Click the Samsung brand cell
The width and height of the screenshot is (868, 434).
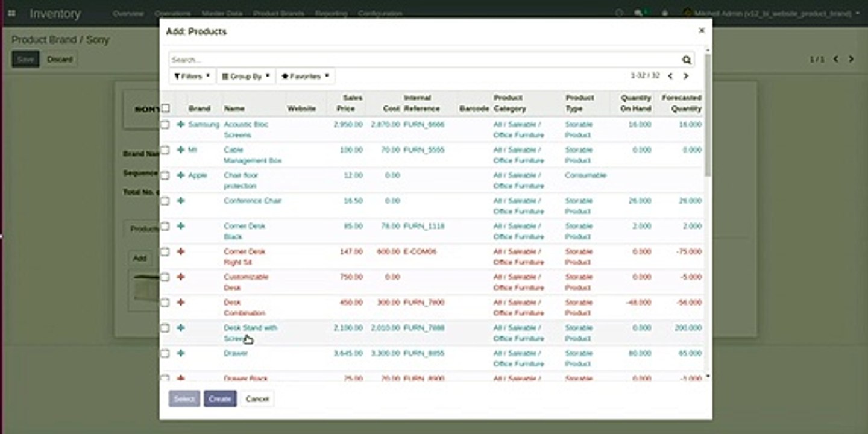204,124
